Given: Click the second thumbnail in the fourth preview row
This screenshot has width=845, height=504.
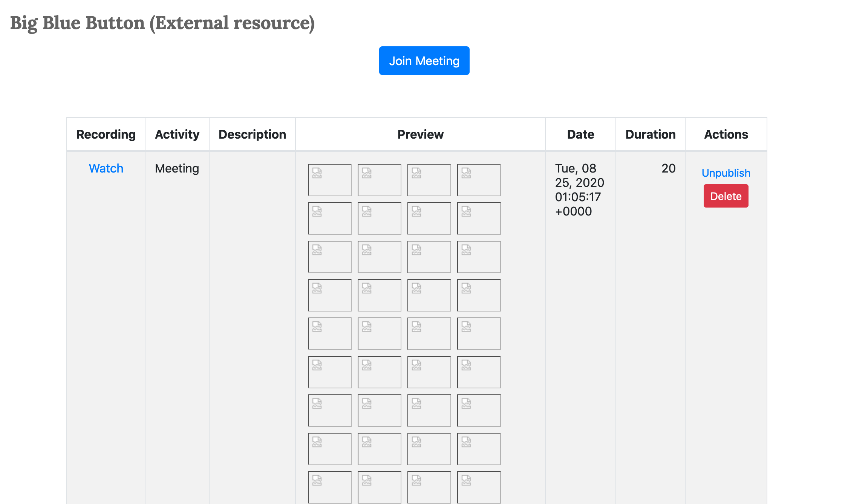Looking at the screenshot, I should (379, 295).
